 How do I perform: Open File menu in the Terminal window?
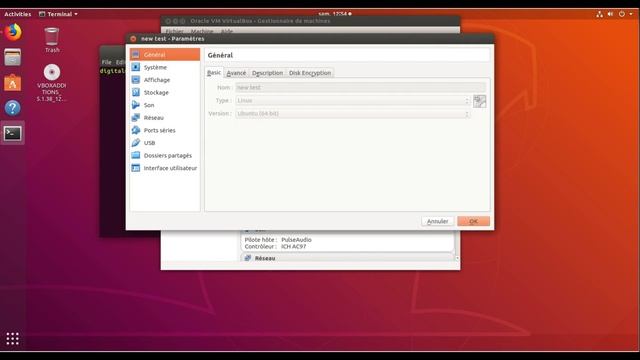pos(107,62)
